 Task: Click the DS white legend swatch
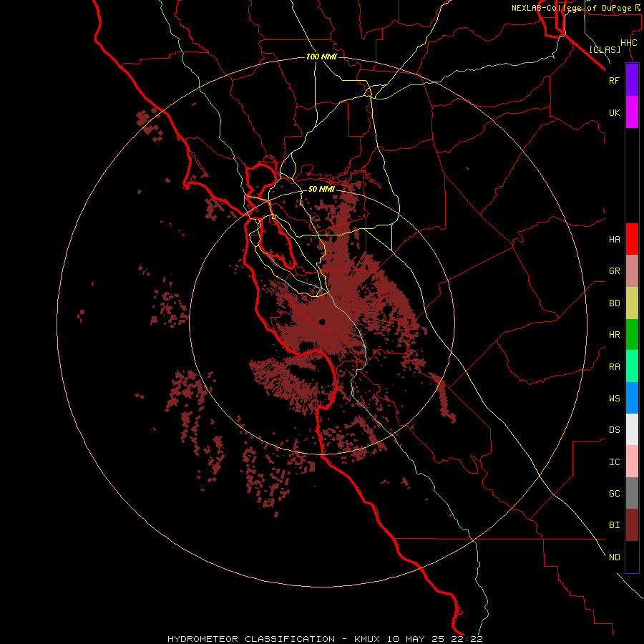click(x=632, y=429)
